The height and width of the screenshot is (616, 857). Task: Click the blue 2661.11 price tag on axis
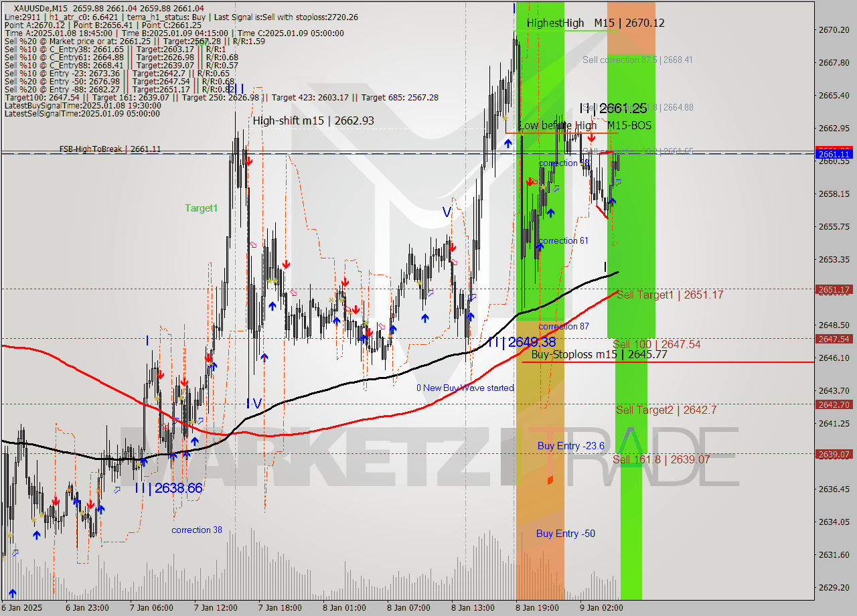pyautogui.click(x=834, y=154)
